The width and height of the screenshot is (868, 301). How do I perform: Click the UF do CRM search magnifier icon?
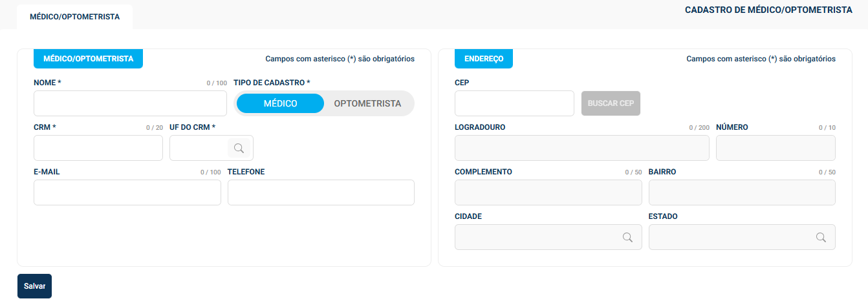[239, 148]
